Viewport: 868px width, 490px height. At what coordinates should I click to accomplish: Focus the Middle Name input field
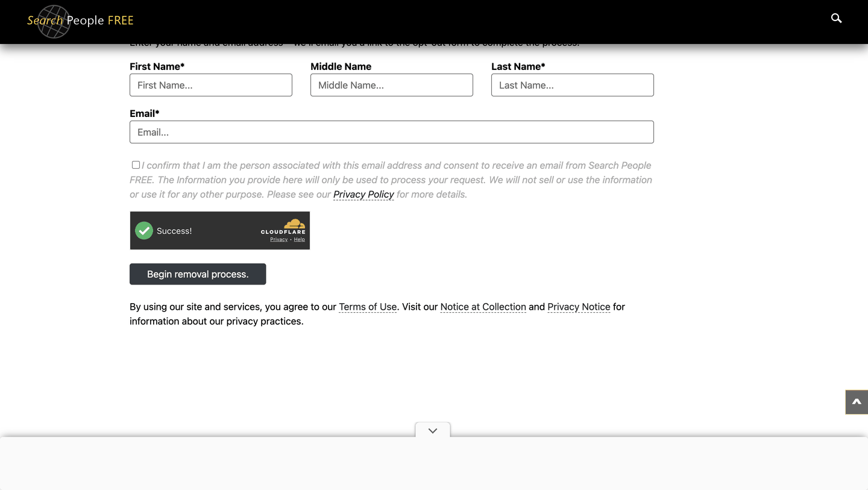(392, 85)
